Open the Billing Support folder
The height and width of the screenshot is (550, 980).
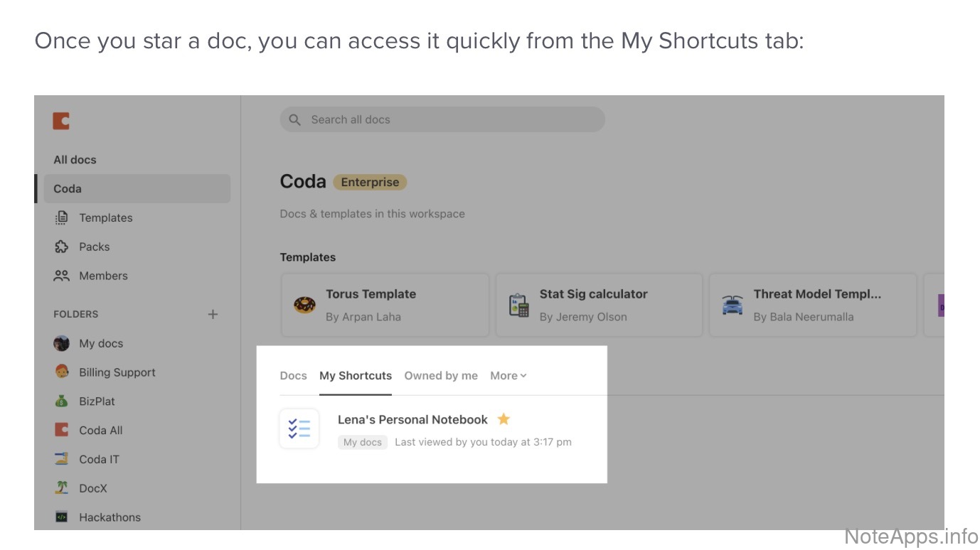[x=117, y=372]
